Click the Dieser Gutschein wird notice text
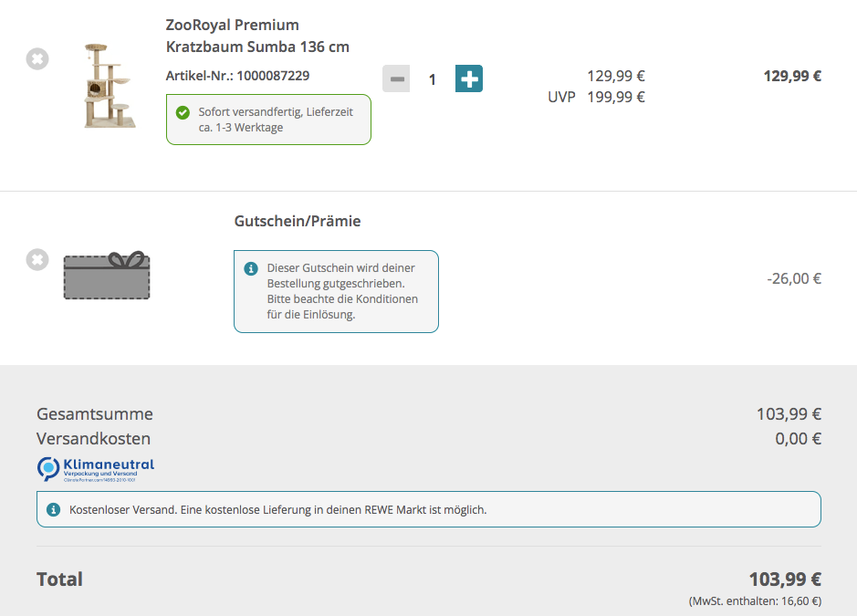 click(x=342, y=291)
